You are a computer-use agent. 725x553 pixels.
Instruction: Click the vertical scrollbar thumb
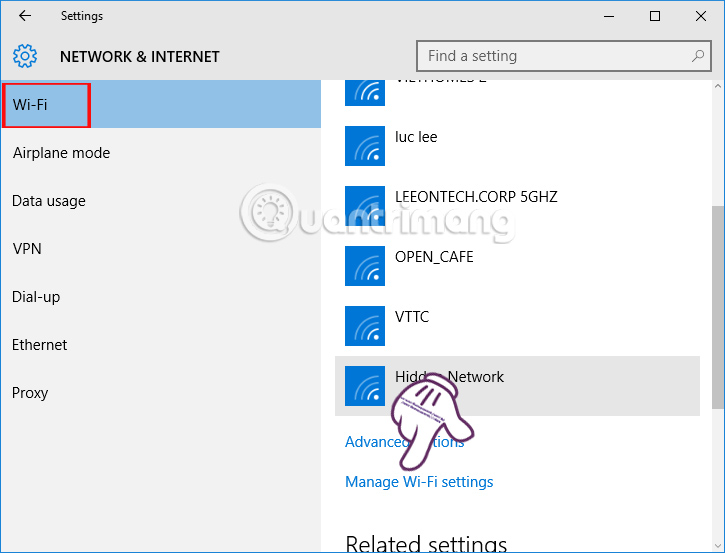point(718,307)
